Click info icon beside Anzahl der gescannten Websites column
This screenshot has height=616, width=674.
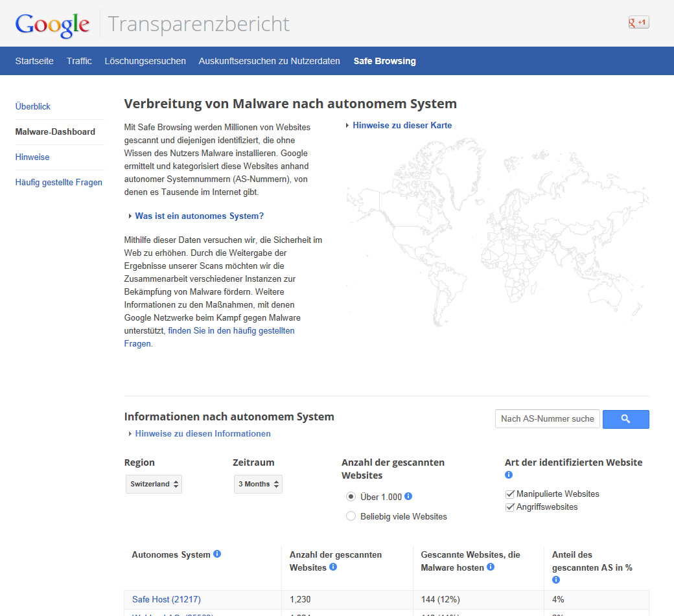click(333, 567)
